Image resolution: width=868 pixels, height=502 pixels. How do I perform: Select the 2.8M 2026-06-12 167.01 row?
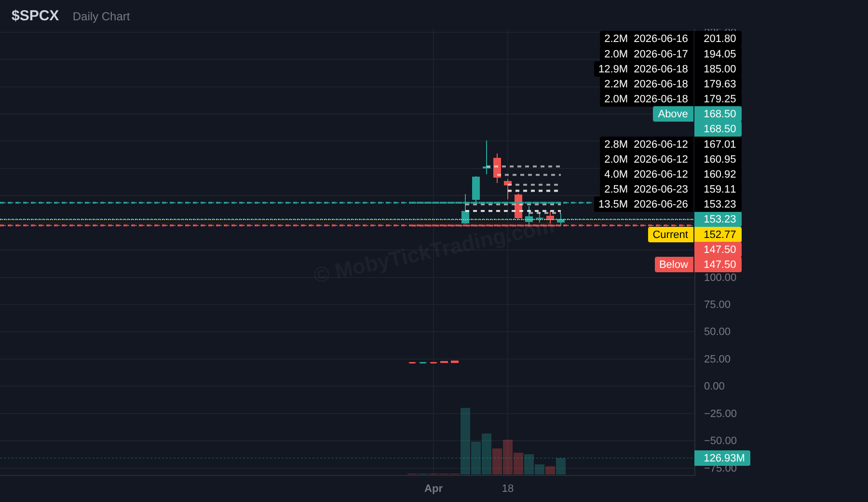[670, 144]
